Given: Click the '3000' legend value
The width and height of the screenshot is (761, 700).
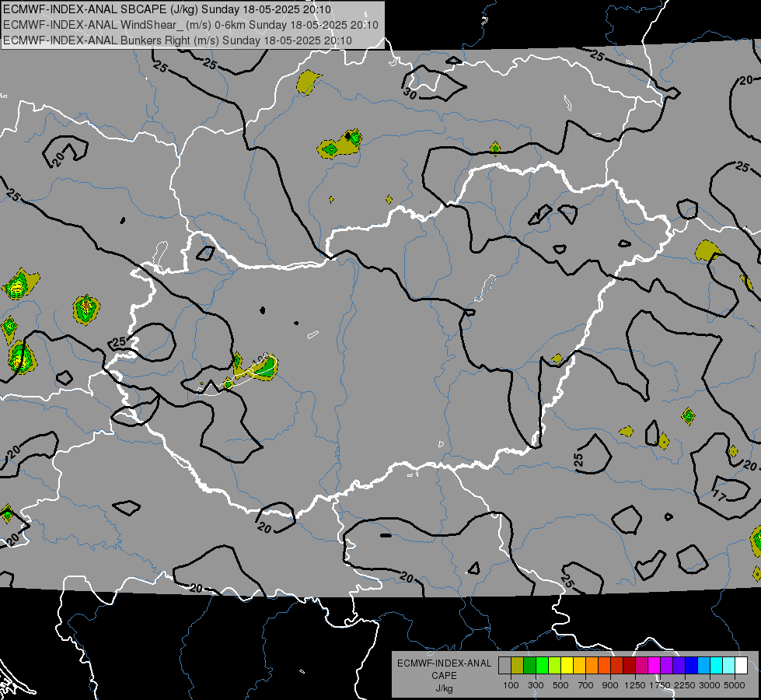Looking at the screenshot, I should pyautogui.click(x=710, y=685).
